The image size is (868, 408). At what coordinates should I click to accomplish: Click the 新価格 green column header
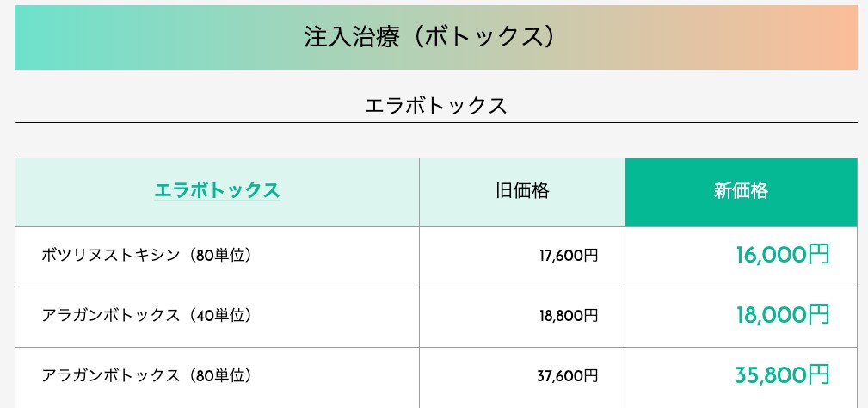point(741,192)
